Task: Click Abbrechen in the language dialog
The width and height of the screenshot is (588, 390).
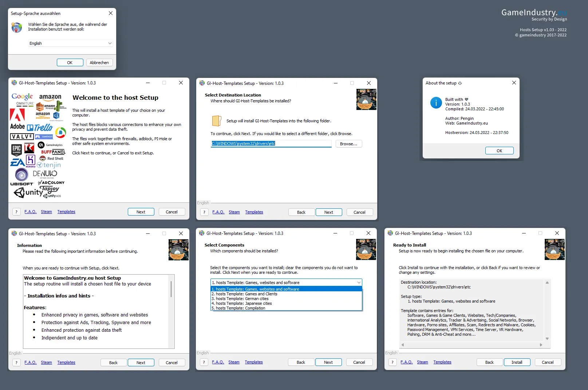Action: tap(99, 63)
